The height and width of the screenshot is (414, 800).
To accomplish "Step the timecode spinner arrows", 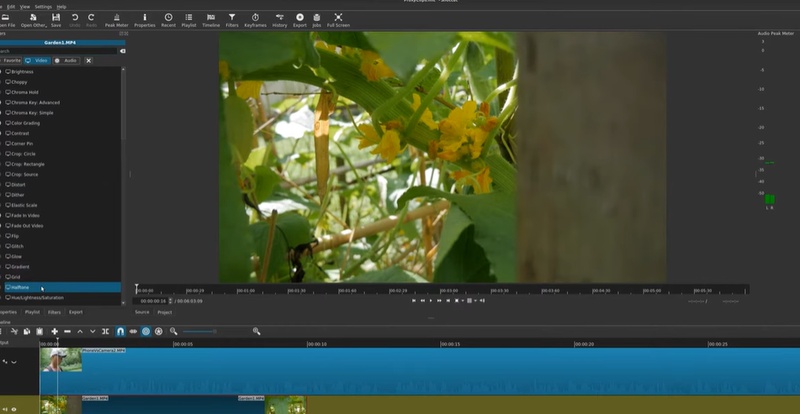I will tap(170, 301).
